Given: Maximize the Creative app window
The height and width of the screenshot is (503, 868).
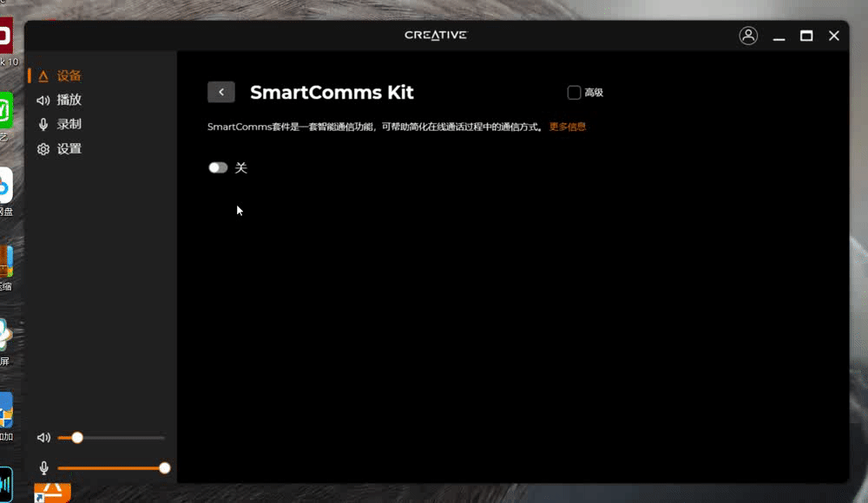Looking at the screenshot, I should point(806,36).
